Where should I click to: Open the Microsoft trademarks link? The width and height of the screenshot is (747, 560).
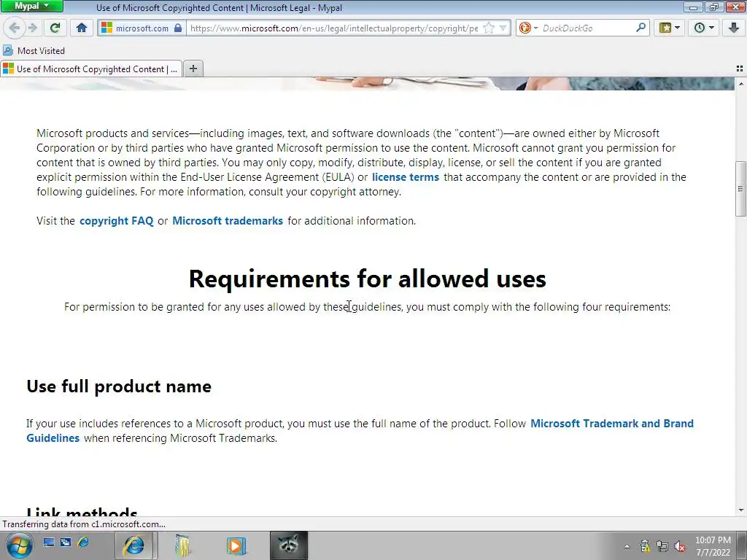[228, 221]
